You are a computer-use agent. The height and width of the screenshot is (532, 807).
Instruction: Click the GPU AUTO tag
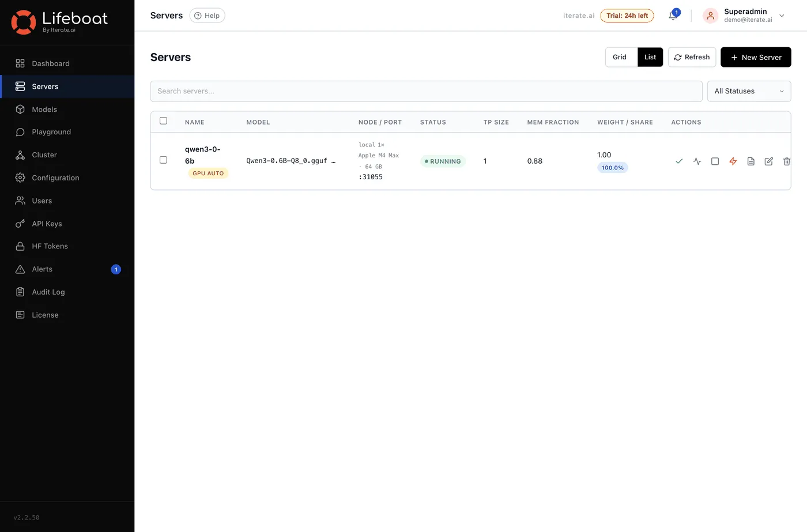pyautogui.click(x=208, y=173)
